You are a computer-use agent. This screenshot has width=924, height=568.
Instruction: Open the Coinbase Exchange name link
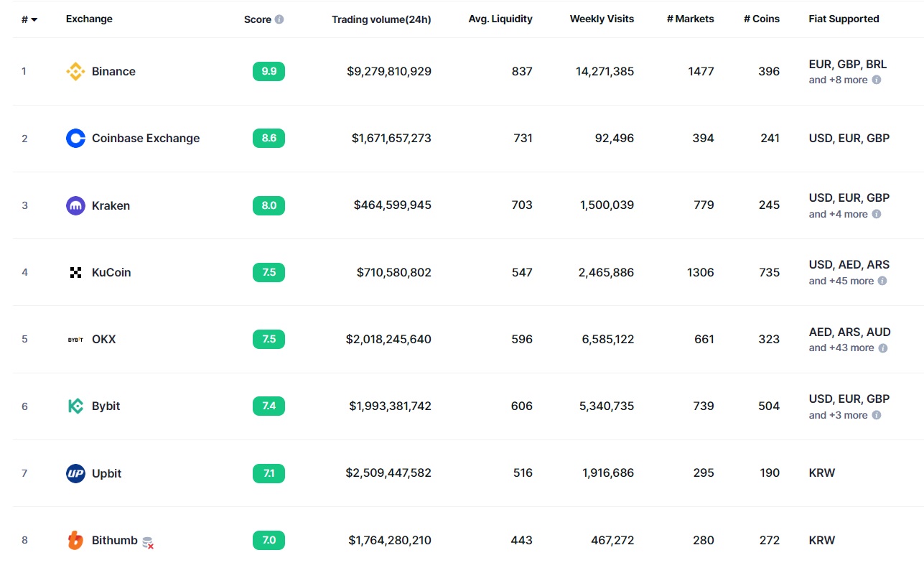146,139
